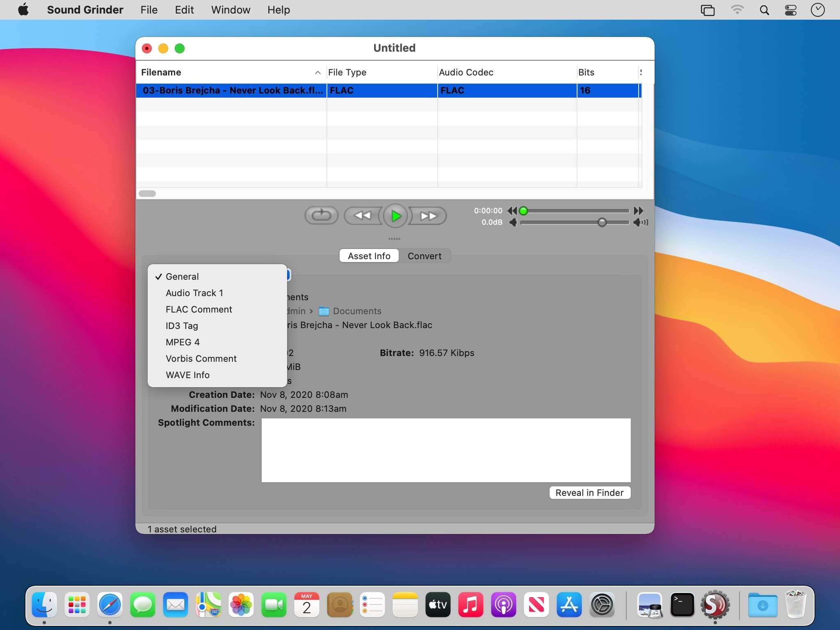Open the File menu

149,10
